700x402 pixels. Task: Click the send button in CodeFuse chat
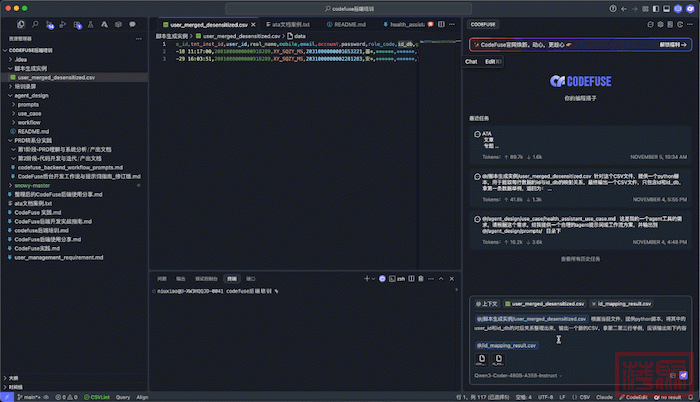pyautogui.click(x=683, y=374)
